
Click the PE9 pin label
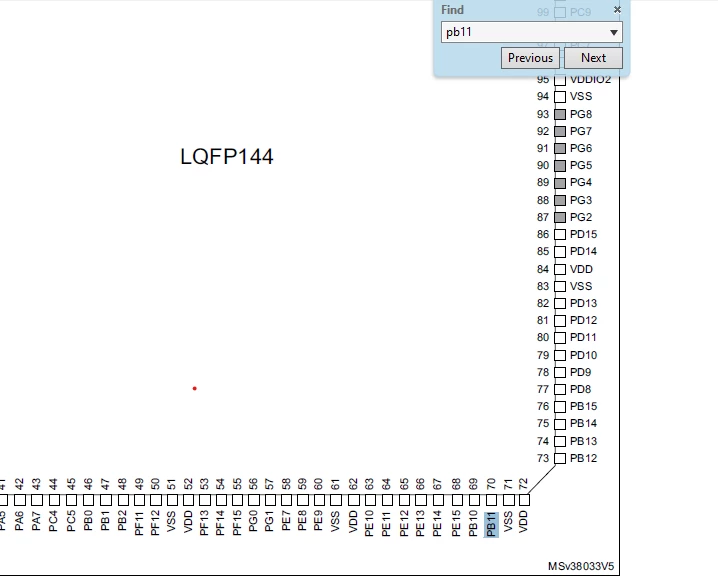(x=318, y=521)
